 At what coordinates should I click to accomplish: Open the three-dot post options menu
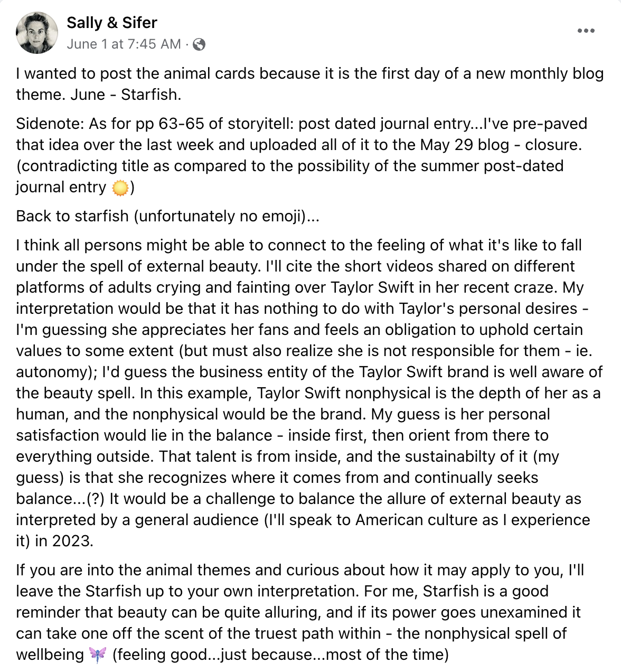tap(586, 31)
